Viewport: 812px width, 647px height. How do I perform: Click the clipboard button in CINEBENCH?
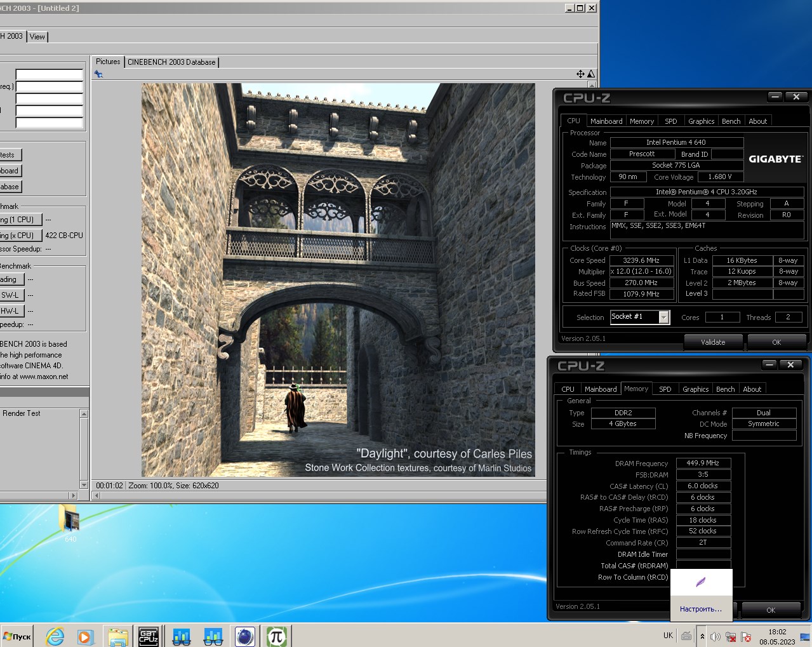11,171
